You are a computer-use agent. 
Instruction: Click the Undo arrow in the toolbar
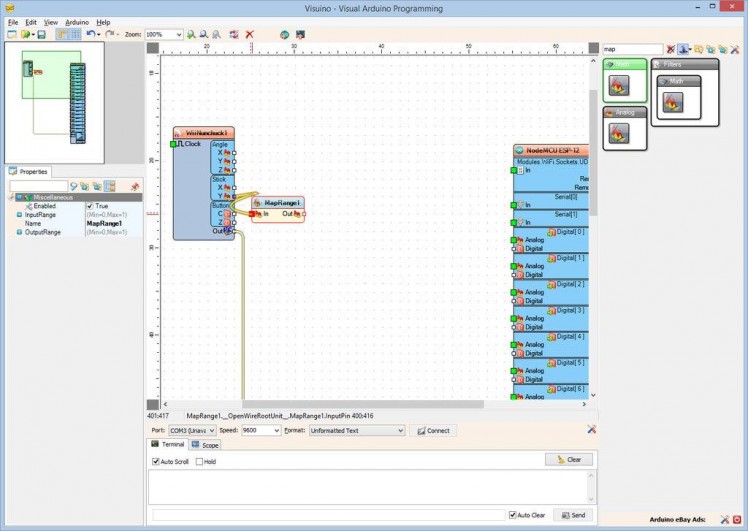click(x=90, y=34)
